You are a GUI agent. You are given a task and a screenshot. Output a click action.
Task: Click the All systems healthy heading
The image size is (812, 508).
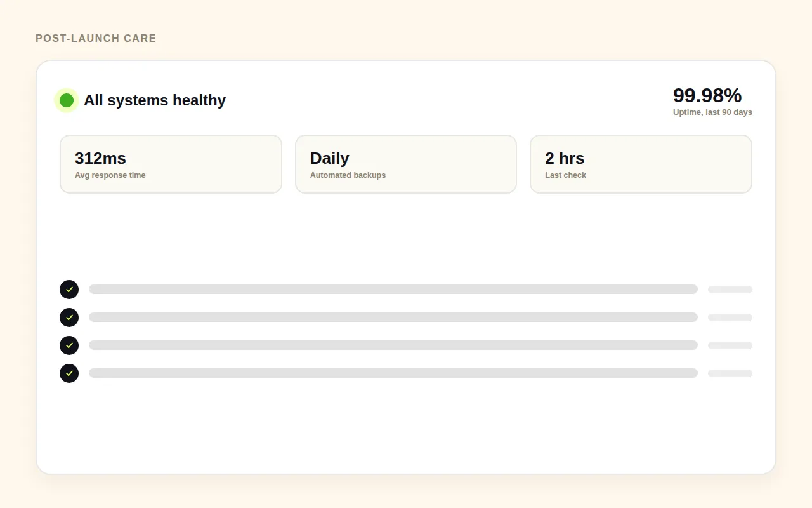[x=155, y=100]
